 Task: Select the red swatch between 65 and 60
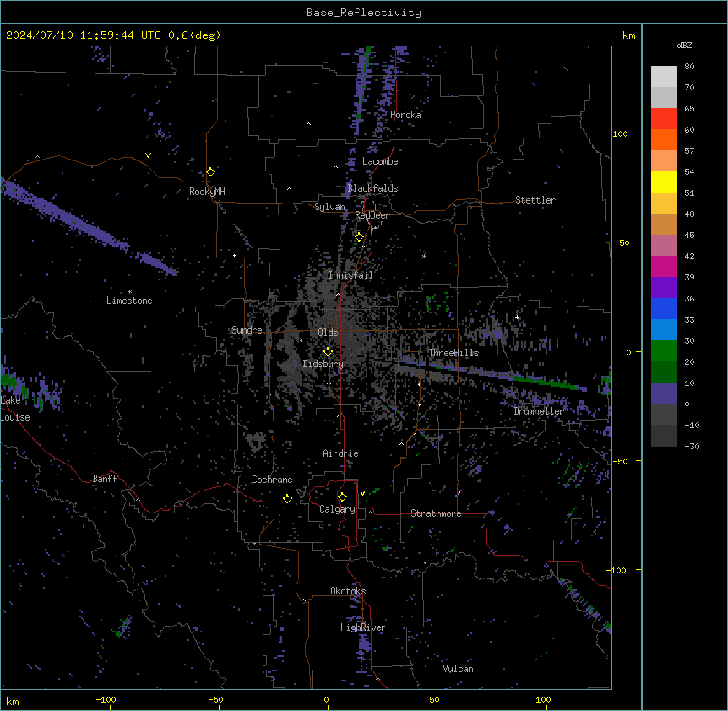(x=664, y=119)
